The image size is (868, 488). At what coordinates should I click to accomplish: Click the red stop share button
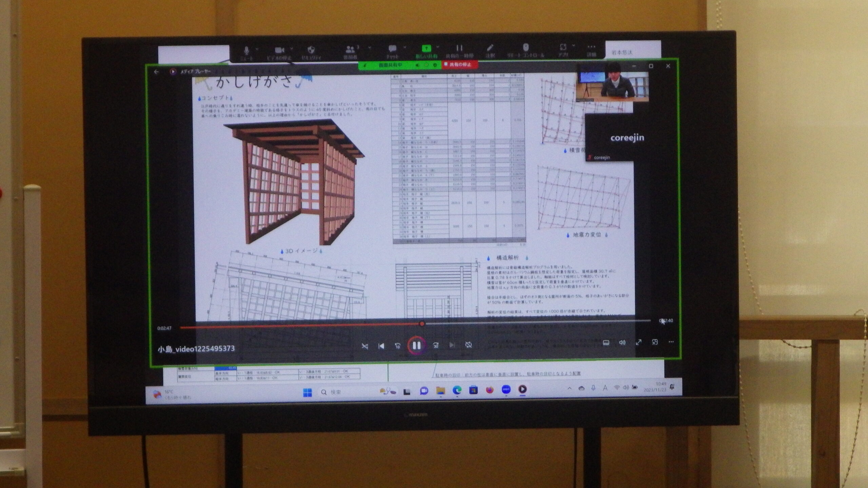pos(459,64)
